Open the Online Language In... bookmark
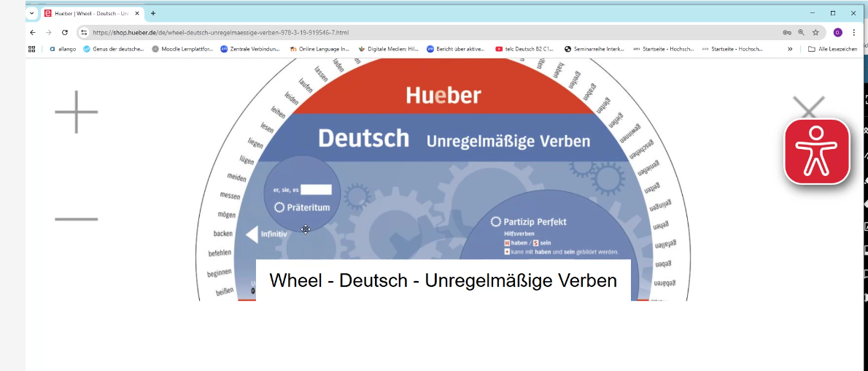This screenshot has height=371, width=868. [319, 49]
